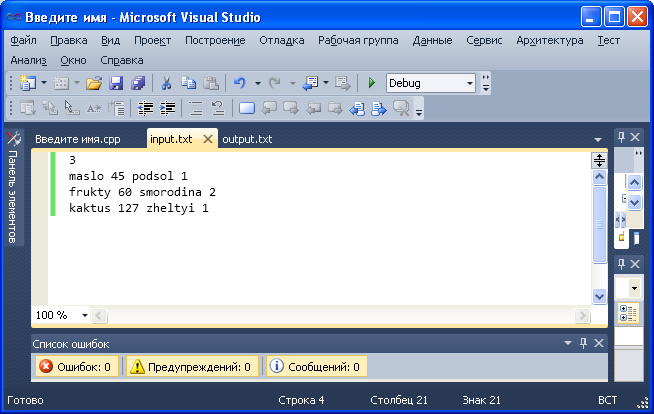Viewport: 654px width, 414px height.
Task: Toggle a bookmark with the blue rectangle icon
Action: click(247, 109)
